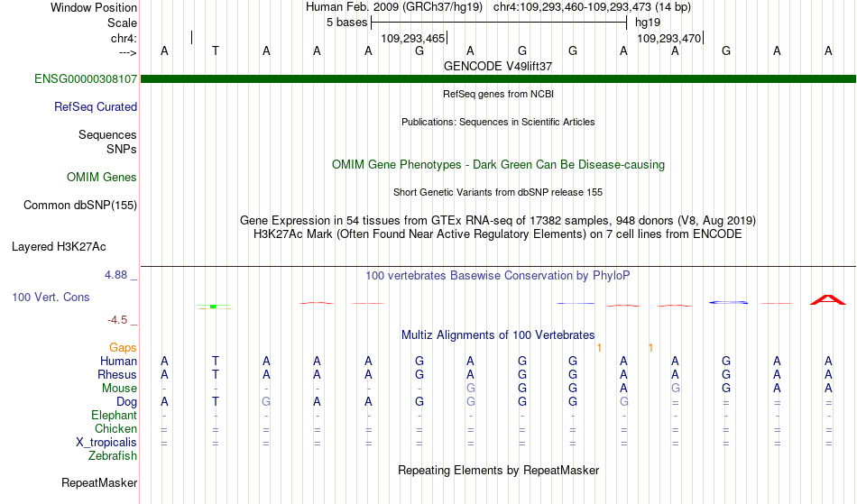Screen dimensions: 857x504
Task: Click the 109,293,465 position marker
Action: 413,38
